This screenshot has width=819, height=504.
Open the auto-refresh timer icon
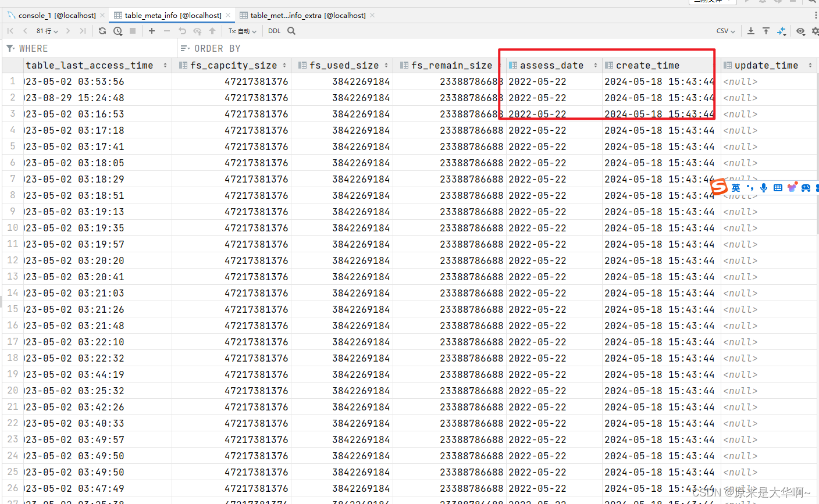pyautogui.click(x=117, y=31)
